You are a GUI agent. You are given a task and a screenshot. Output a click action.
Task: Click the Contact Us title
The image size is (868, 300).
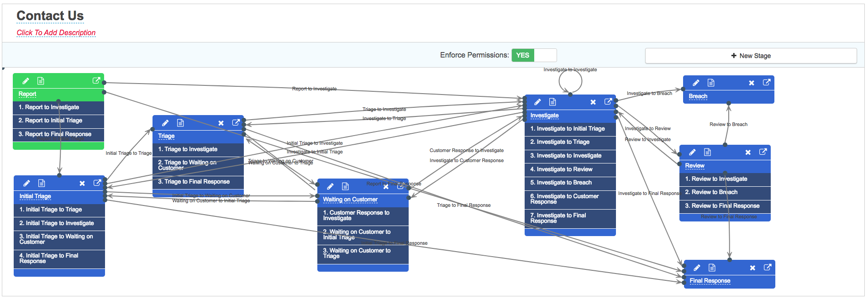point(50,16)
